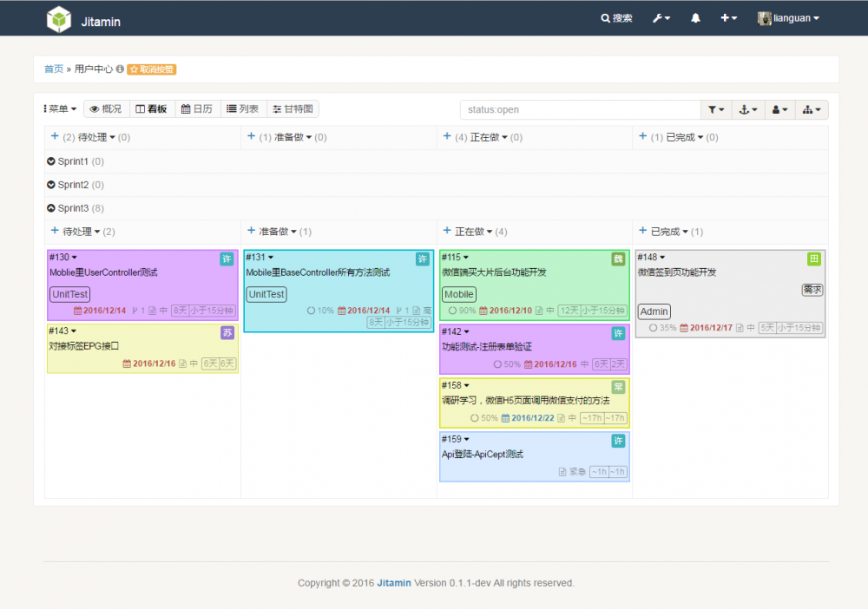This screenshot has height=609, width=868.
Task: Add task to top (1) 准备做 column
Action: point(252,136)
